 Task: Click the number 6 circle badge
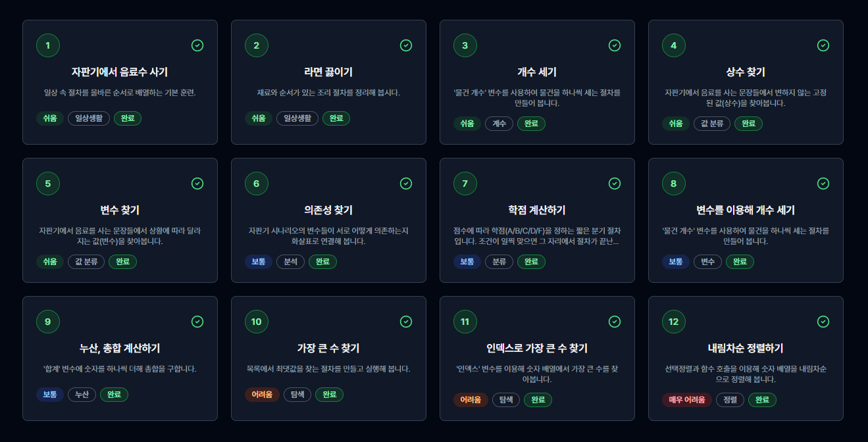[x=257, y=184]
